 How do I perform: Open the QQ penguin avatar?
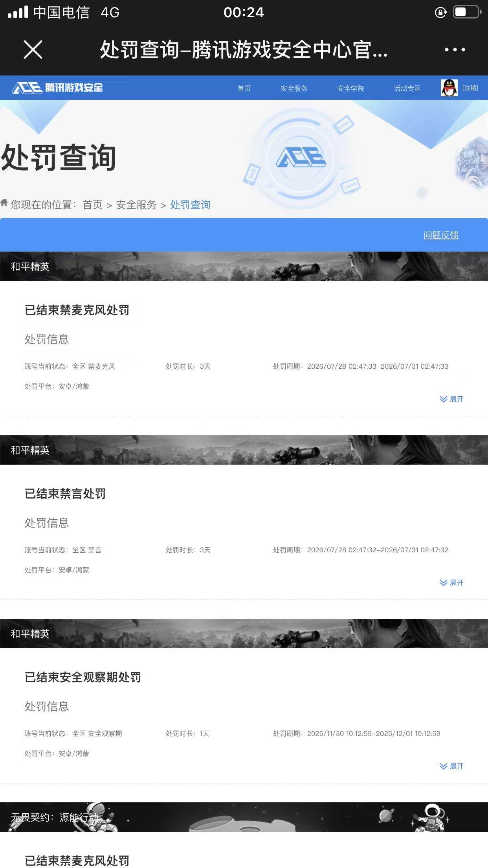tap(449, 88)
